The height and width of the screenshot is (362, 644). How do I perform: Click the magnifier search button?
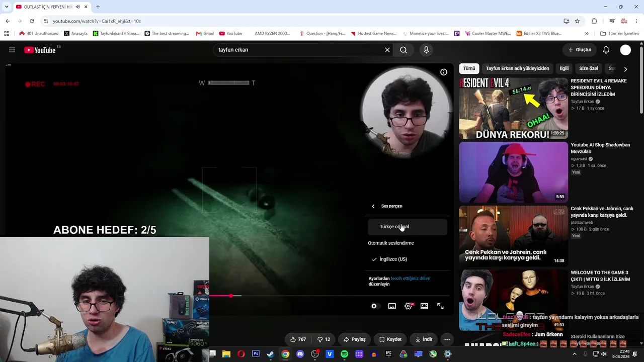tap(404, 50)
